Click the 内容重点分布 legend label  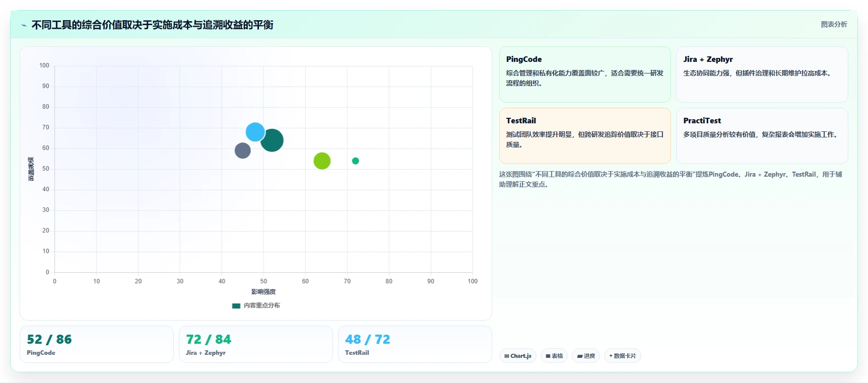[x=261, y=305]
